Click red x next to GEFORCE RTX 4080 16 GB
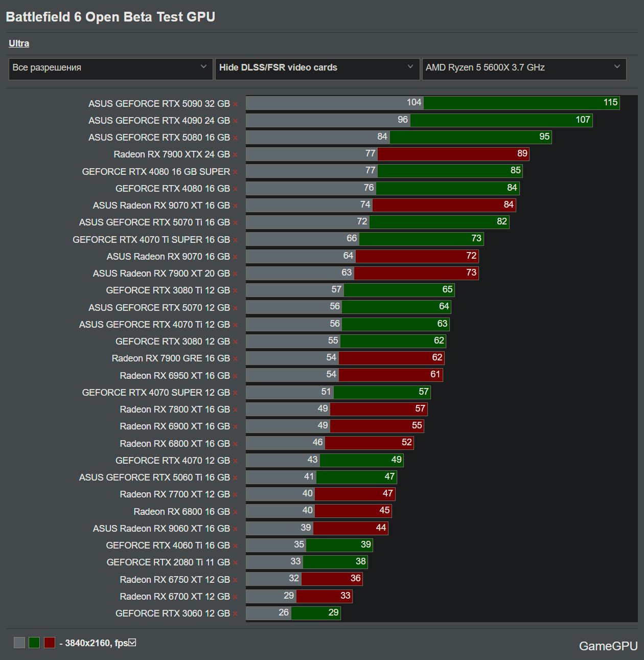The width and height of the screenshot is (644, 660). (x=236, y=189)
